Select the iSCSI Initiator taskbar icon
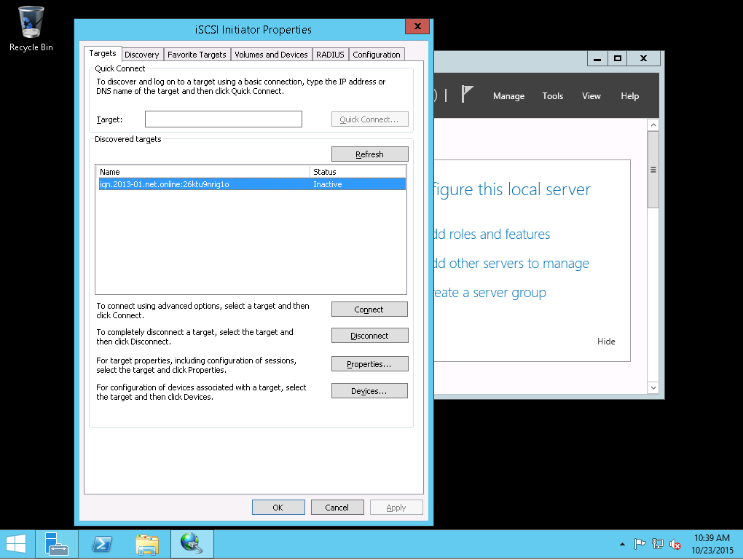 pyautogui.click(x=192, y=543)
